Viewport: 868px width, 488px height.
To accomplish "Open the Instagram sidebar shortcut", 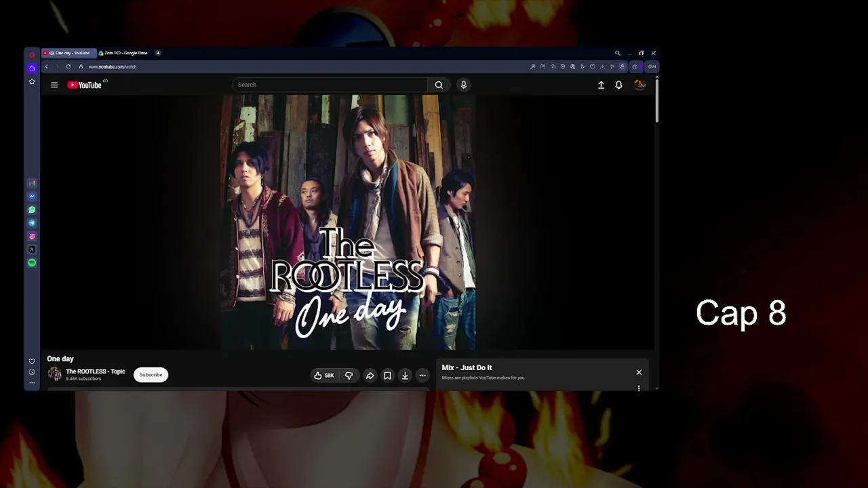I will coord(32,236).
